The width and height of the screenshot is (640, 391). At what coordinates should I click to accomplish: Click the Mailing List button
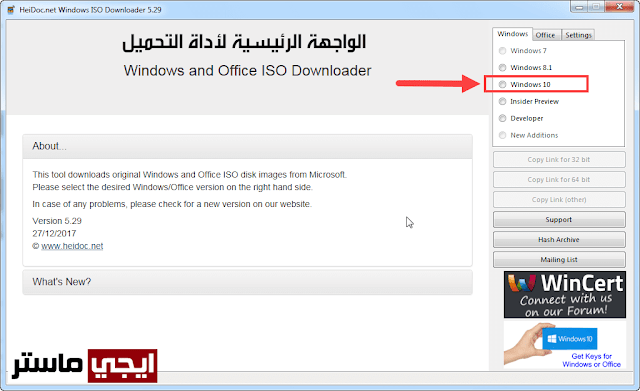pyautogui.click(x=559, y=260)
